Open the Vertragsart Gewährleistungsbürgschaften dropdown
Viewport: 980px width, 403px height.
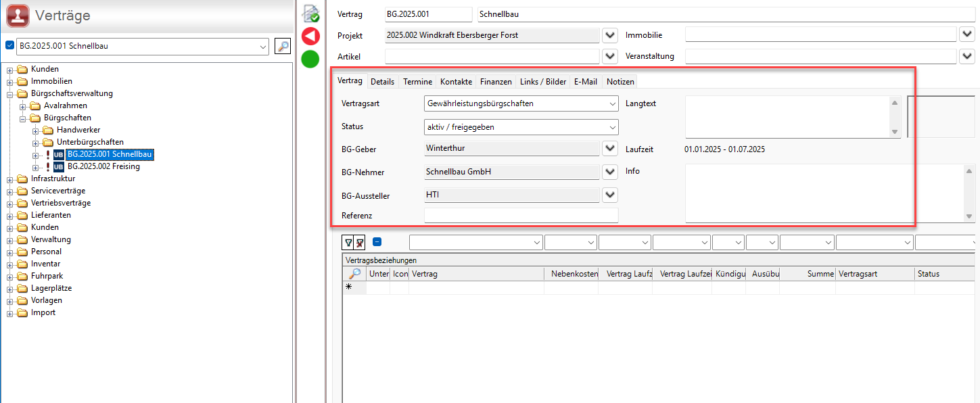click(613, 103)
